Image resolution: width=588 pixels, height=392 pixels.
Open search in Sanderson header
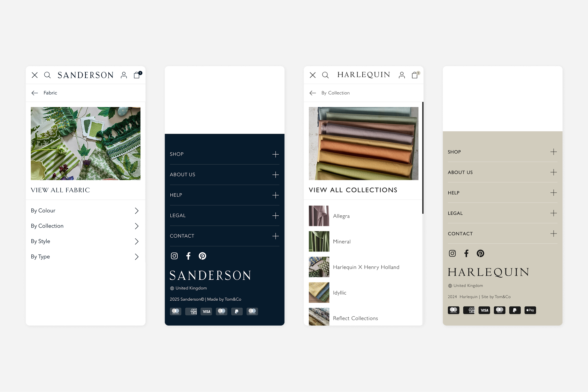click(47, 75)
